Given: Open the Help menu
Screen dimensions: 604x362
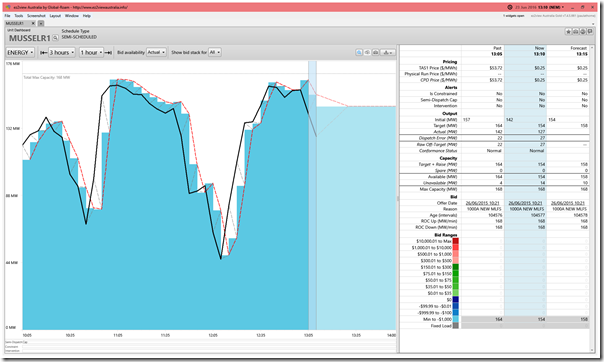Looking at the screenshot, I should click(x=87, y=16).
